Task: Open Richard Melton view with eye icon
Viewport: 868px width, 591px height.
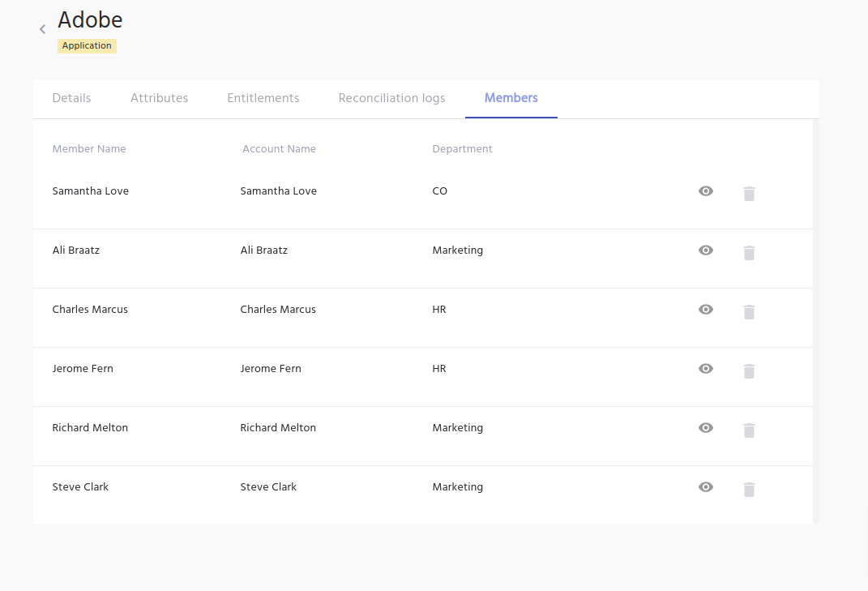Action: (x=706, y=428)
